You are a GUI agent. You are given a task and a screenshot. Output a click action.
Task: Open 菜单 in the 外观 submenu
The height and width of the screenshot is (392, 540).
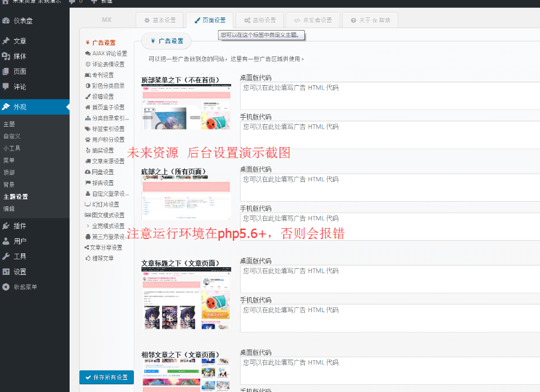pos(9,160)
